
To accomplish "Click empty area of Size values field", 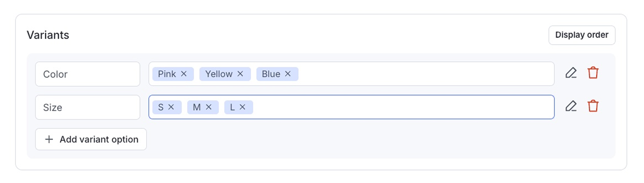I will [x=398, y=107].
